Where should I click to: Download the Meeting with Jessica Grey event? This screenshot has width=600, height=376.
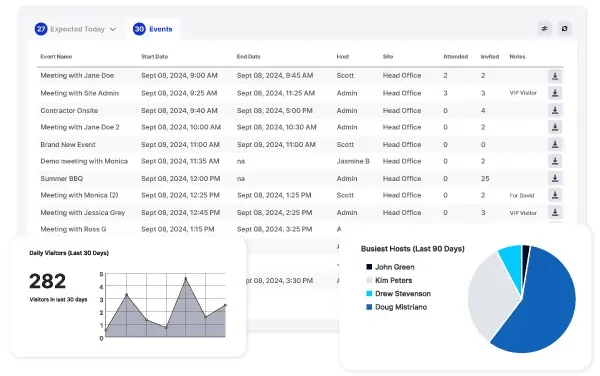pos(555,212)
